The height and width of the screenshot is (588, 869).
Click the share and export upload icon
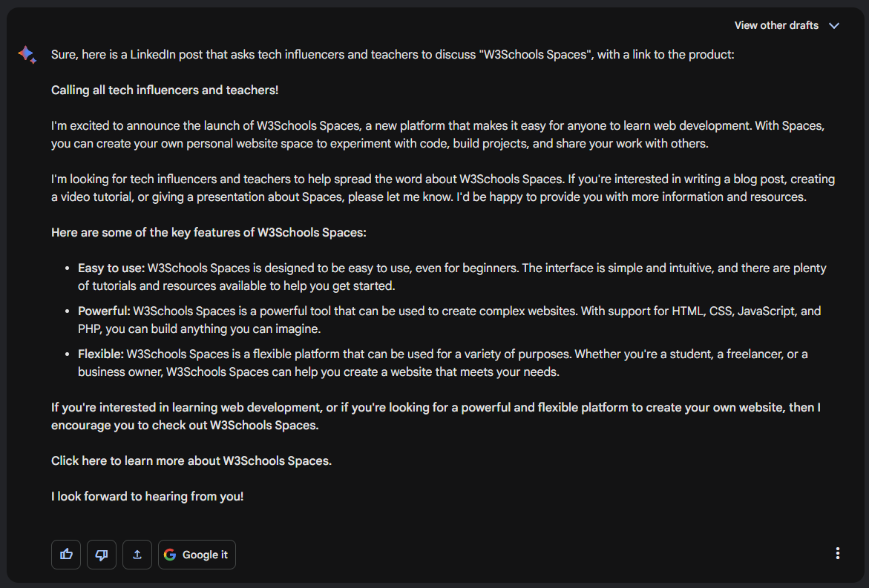click(x=137, y=555)
